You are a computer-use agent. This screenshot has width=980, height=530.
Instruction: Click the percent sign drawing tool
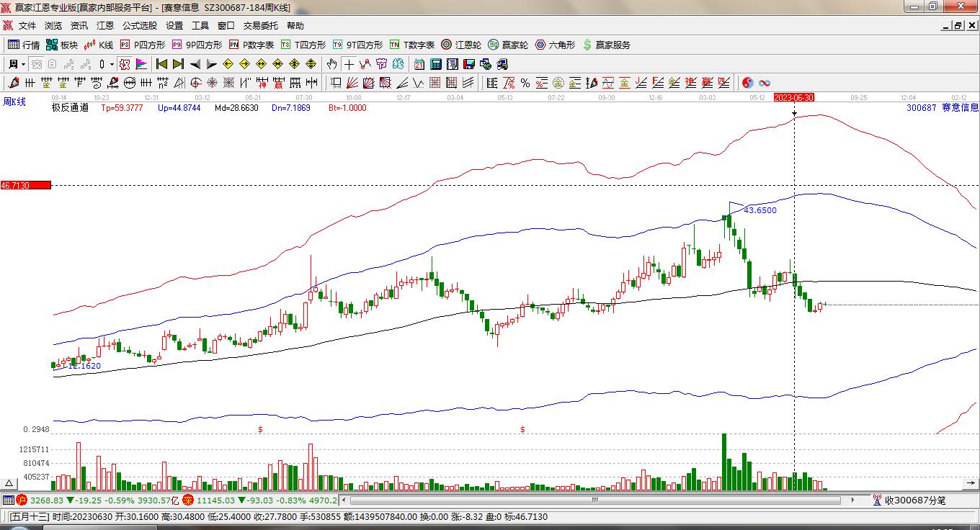[x=525, y=83]
